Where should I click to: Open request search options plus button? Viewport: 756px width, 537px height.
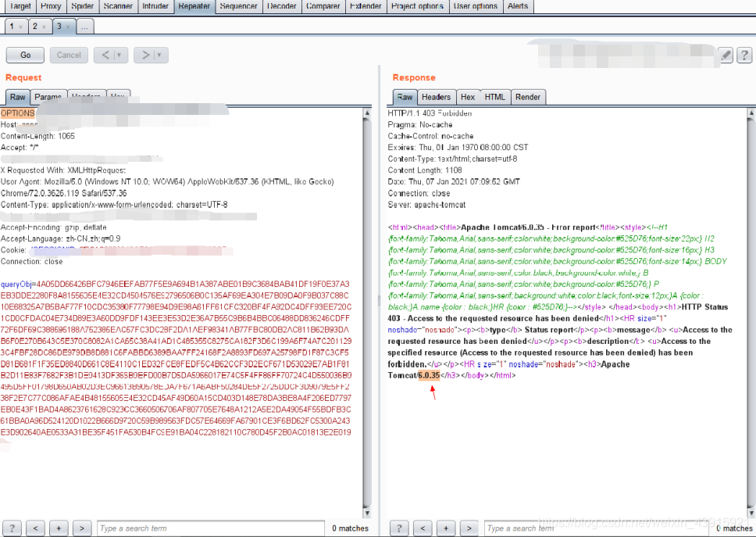tap(59, 528)
